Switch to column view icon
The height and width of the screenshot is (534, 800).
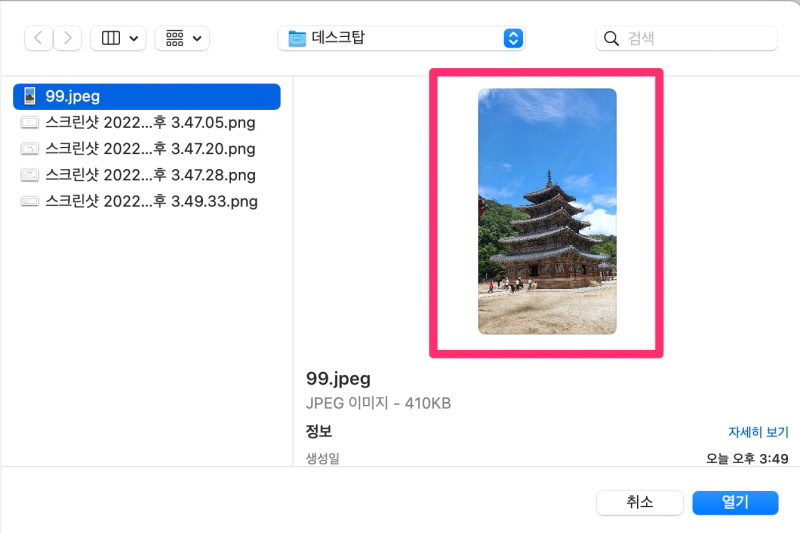click(111, 38)
